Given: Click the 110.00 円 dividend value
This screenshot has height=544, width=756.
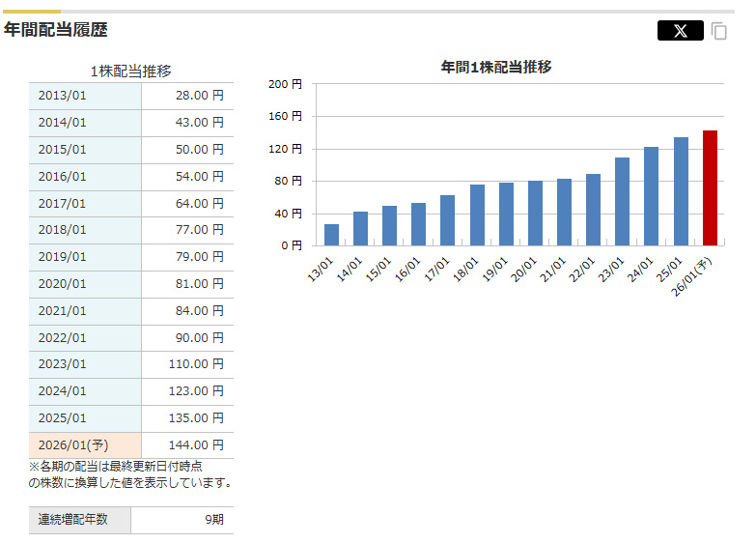Looking at the screenshot, I should pos(187,364).
